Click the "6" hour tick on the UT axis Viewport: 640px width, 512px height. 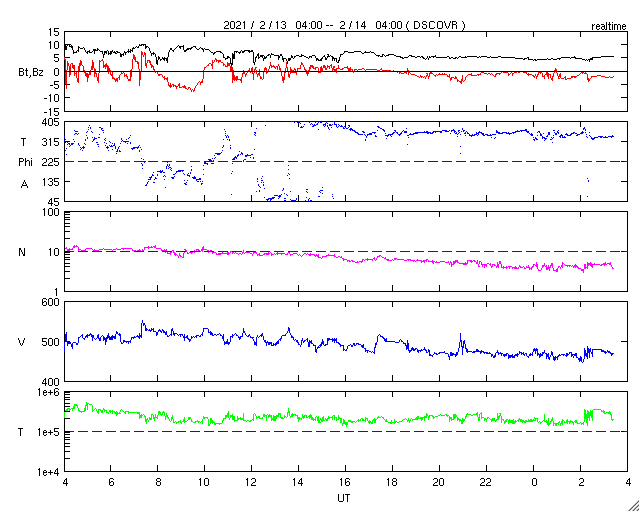click(111, 482)
